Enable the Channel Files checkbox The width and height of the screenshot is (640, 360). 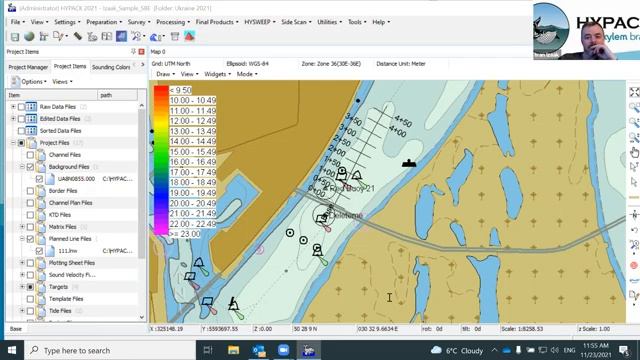point(30,155)
